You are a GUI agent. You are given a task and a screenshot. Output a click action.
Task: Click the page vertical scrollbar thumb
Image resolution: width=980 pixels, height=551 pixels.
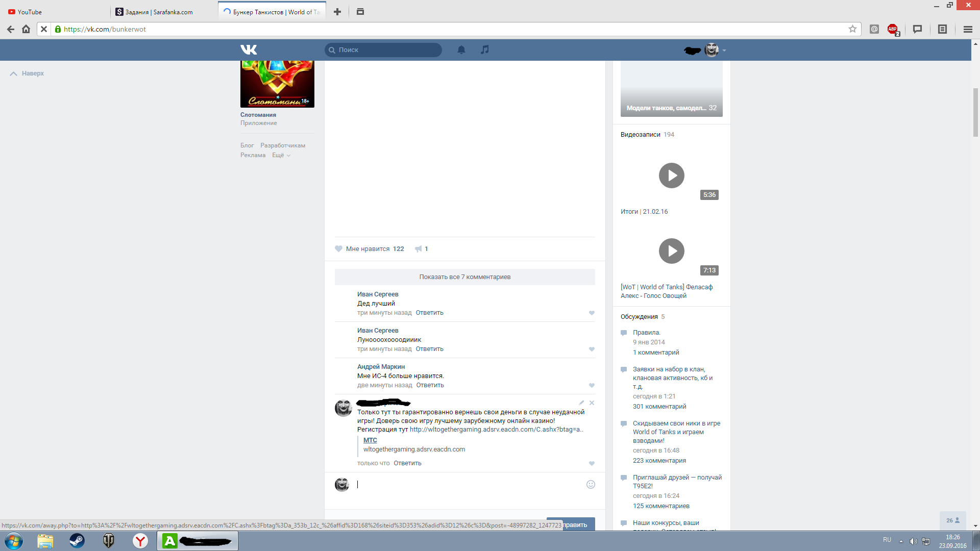coord(975,112)
